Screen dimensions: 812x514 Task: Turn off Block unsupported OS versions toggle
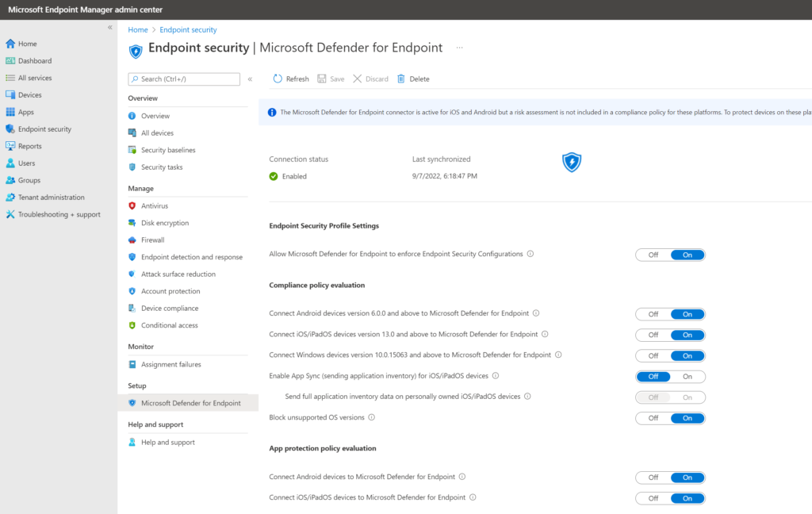coord(653,418)
